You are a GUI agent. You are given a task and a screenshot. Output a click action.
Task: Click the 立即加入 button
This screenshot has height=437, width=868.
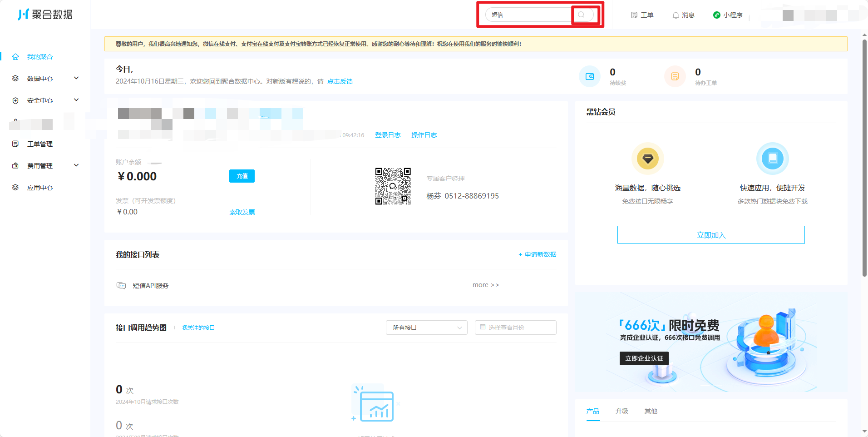pyautogui.click(x=711, y=235)
